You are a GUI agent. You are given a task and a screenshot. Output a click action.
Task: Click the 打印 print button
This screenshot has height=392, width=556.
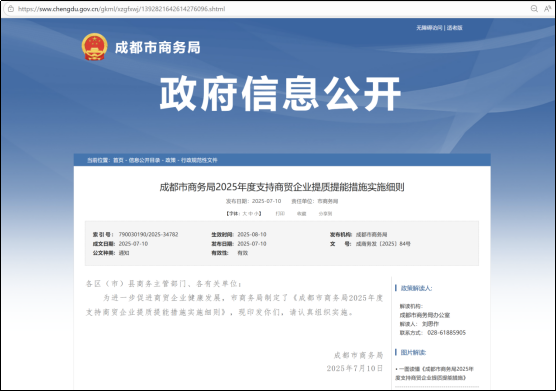point(280,214)
